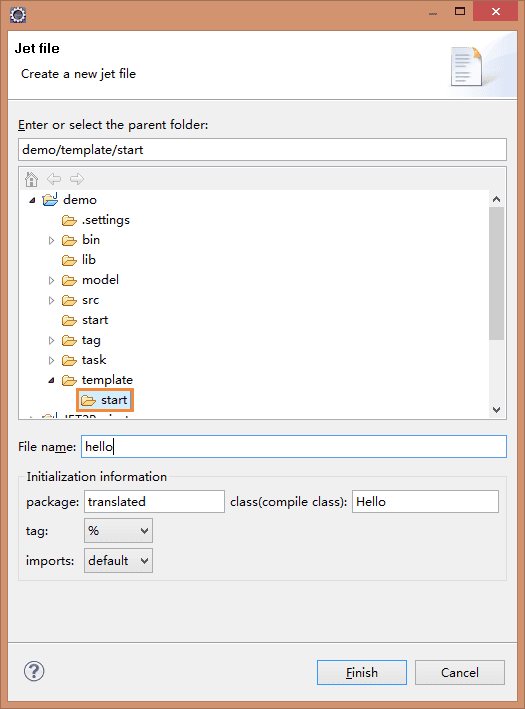The width and height of the screenshot is (525, 709).
Task: Expand the model folder node
Action: coord(51,280)
